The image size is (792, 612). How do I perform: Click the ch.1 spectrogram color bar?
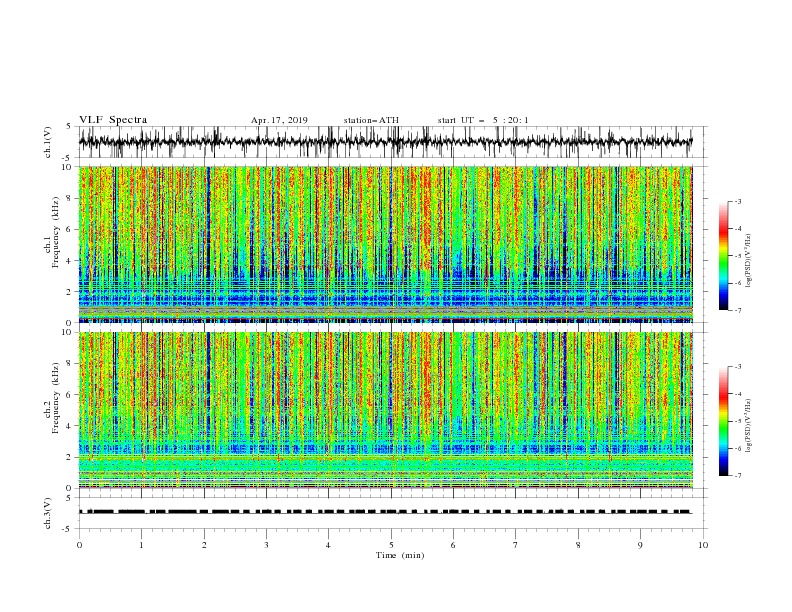(723, 255)
